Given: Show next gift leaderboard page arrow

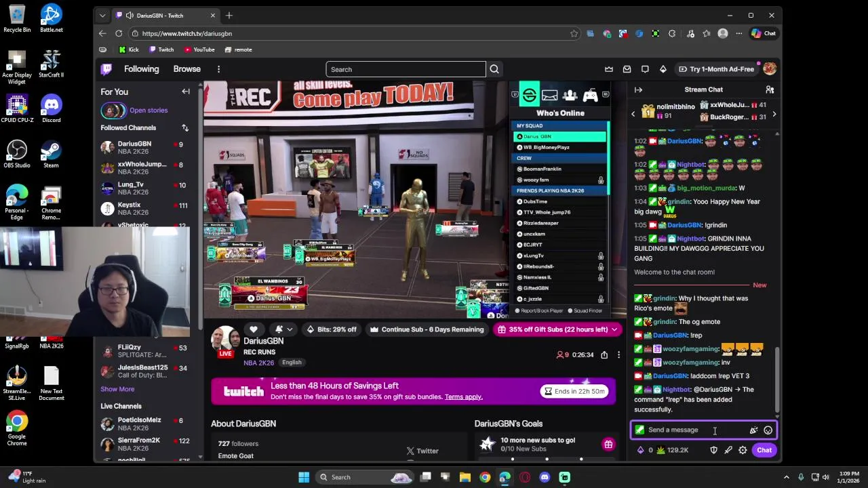Looking at the screenshot, I should click(774, 114).
